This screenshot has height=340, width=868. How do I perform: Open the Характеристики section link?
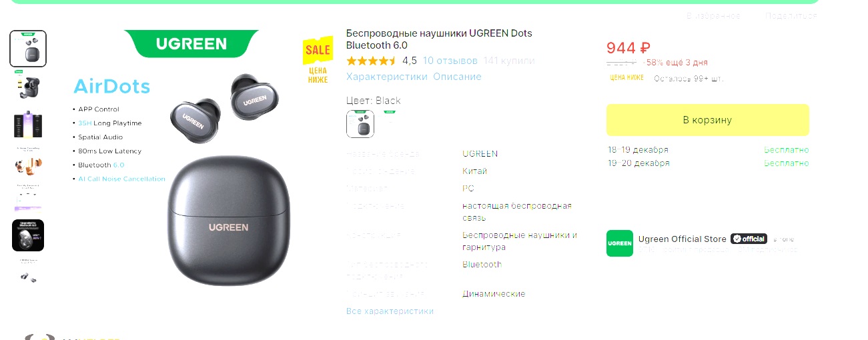pyautogui.click(x=387, y=77)
